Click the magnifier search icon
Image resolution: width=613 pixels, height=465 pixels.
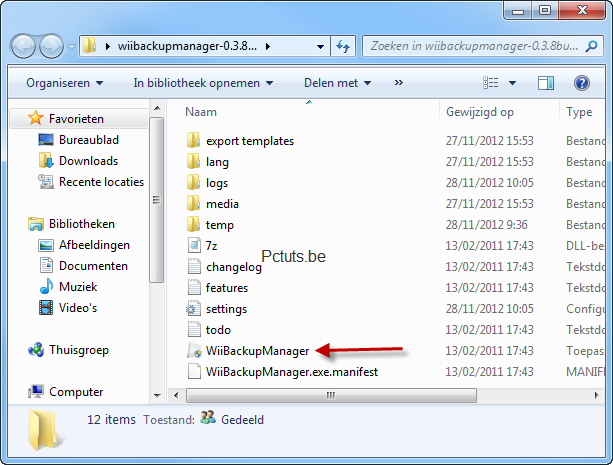pyautogui.click(x=591, y=46)
